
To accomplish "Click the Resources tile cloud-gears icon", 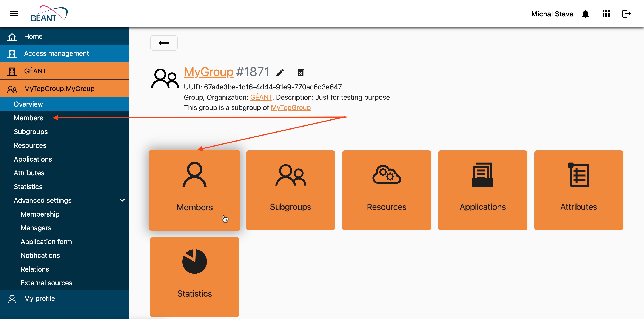I will click(x=387, y=174).
